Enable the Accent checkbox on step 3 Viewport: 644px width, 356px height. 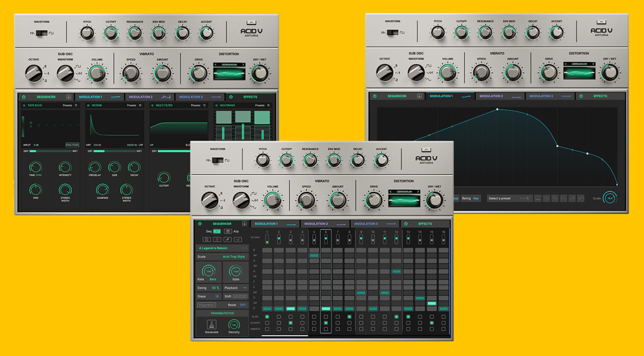pos(290,322)
